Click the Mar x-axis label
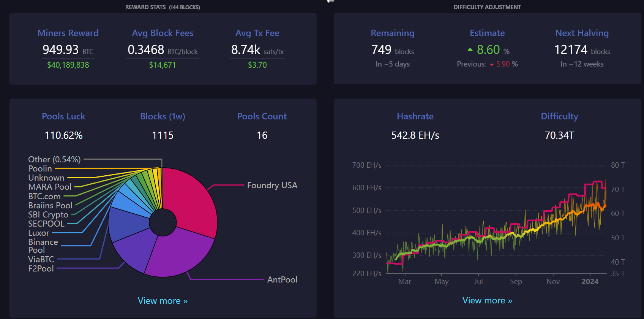Viewport: 644px width, 319px height. click(405, 281)
